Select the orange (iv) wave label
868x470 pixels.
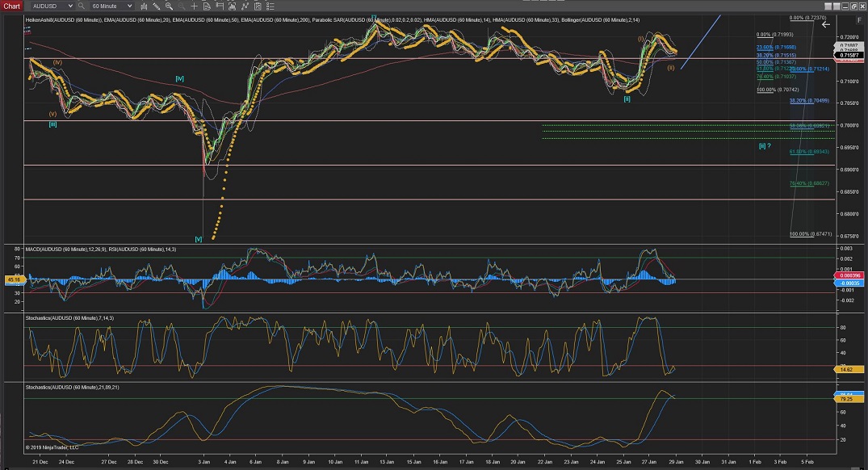[x=57, y=62]
